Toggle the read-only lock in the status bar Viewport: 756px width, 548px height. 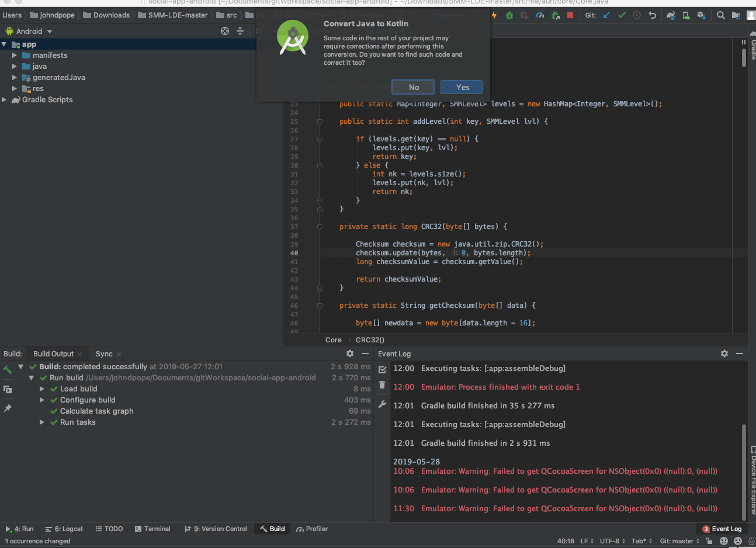[709, 541]
